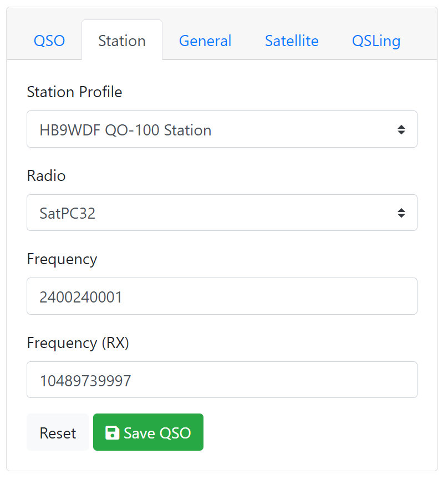Click the Frequency (RX) label

tap(78, 342)
